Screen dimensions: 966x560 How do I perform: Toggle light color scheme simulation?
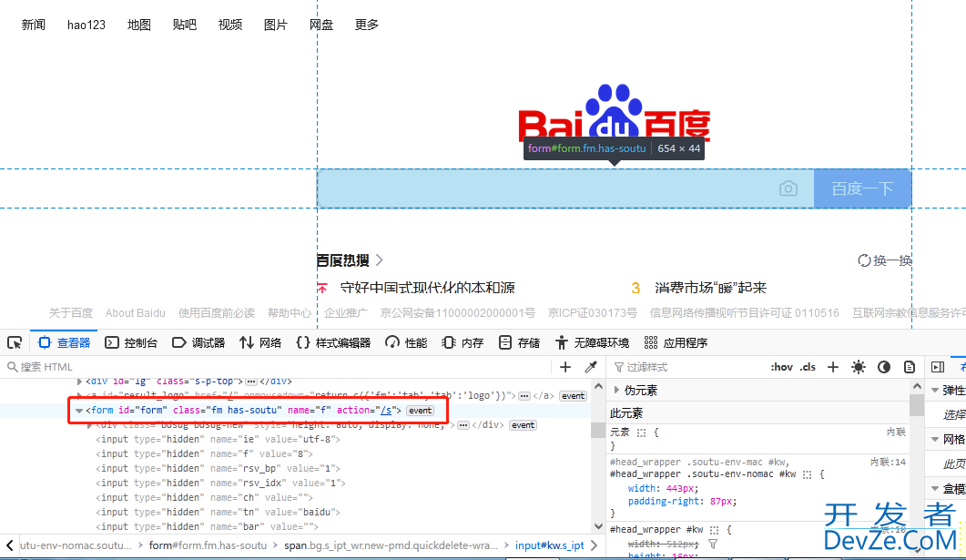tap(859, 367)
